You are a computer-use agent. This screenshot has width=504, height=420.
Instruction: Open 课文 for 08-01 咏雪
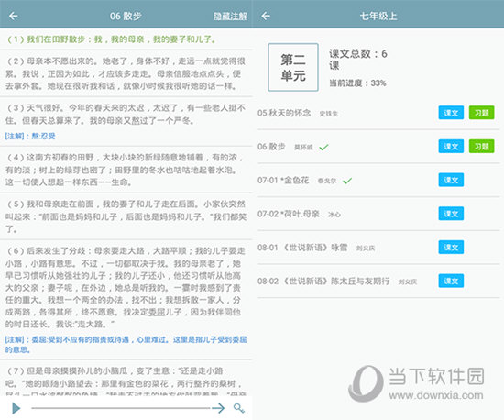451,247
